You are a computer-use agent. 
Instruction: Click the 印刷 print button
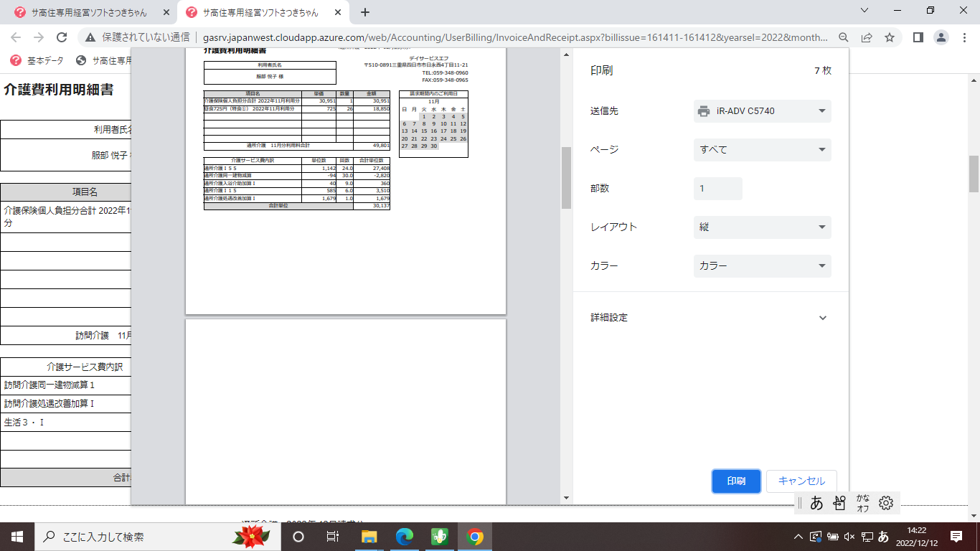click(x=736, y=481)
